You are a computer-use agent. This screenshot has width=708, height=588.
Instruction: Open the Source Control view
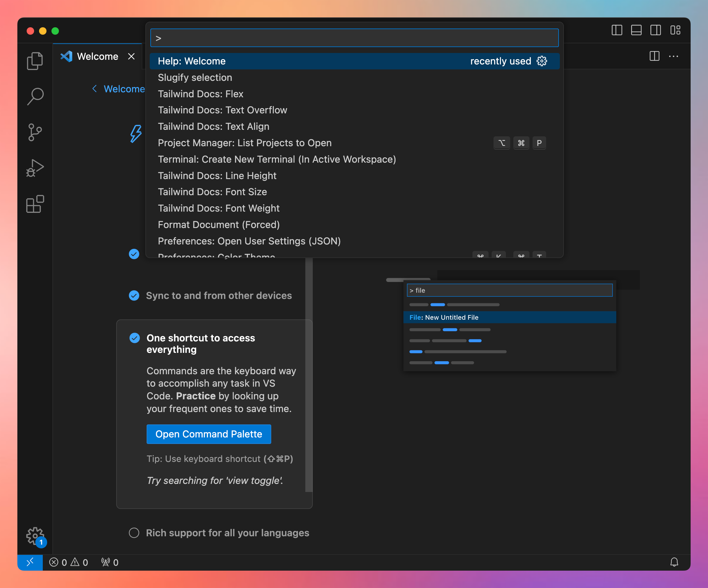tap(35, 132)
